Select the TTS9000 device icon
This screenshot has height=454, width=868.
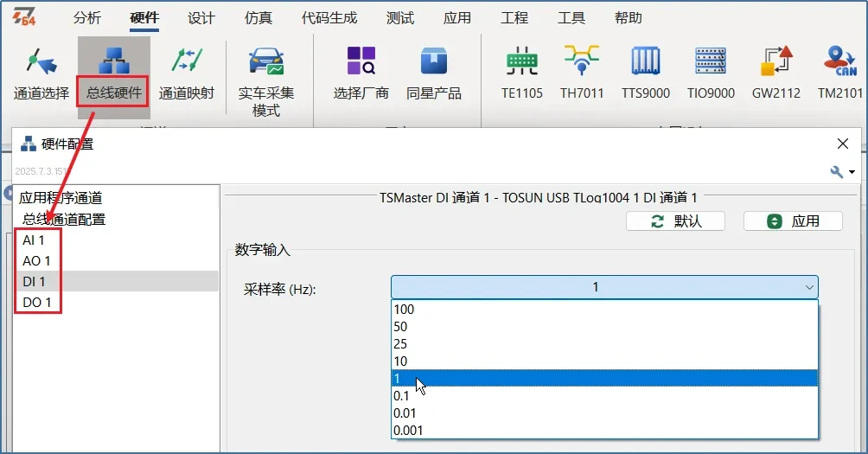coord(646,74)
